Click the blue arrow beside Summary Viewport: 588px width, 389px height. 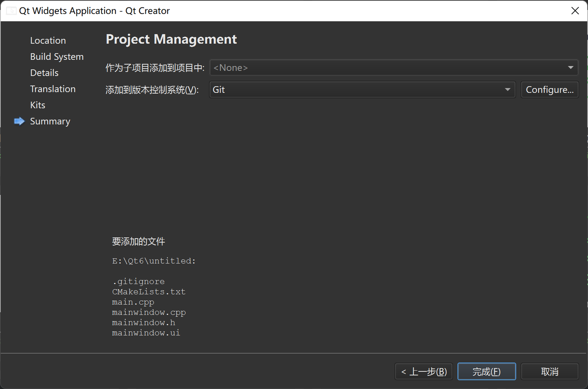[19, 121]
